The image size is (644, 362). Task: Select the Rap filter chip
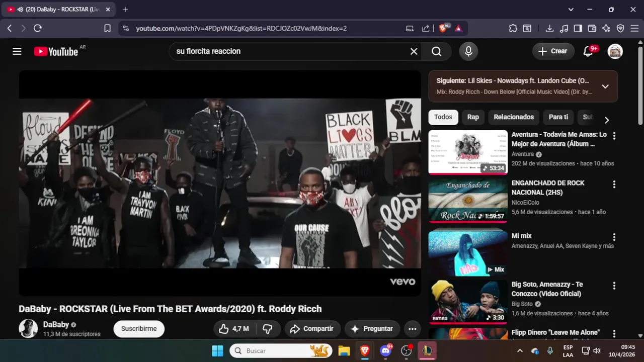tap(473, 117)
